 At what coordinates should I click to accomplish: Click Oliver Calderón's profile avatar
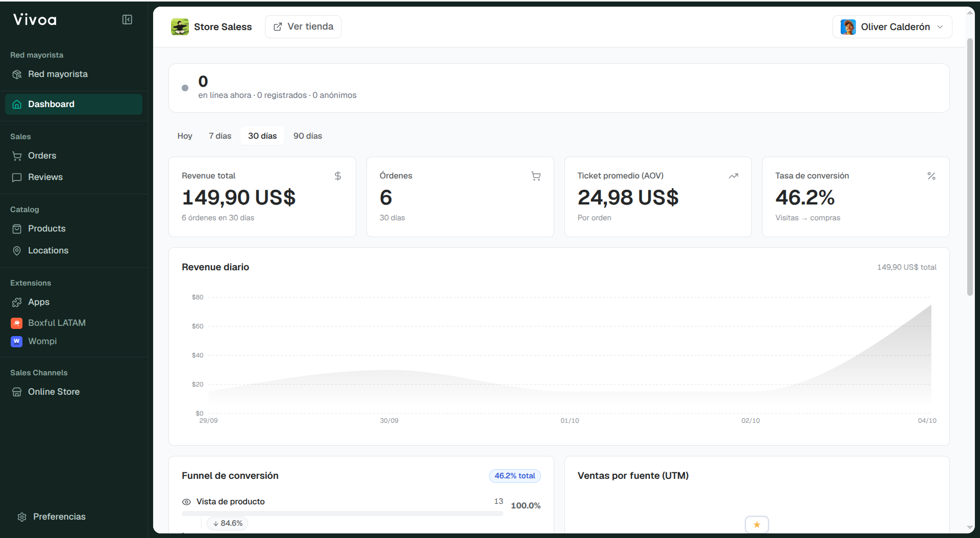click(848, 27)
